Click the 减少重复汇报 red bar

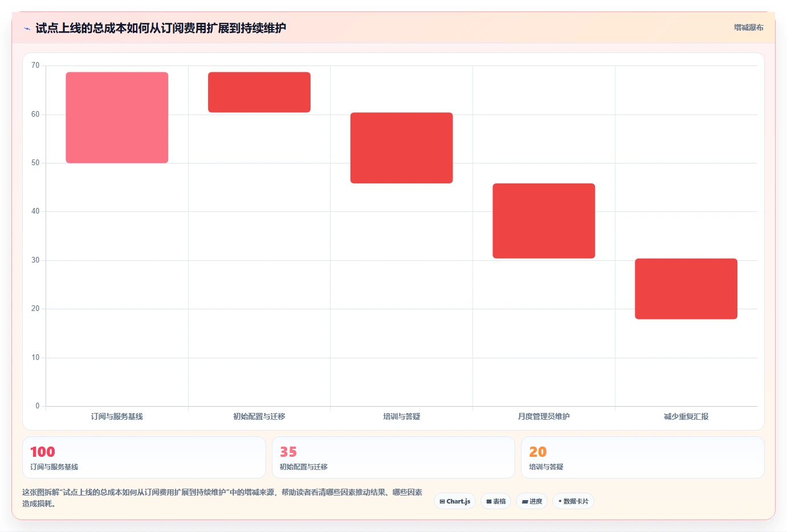pos(686,289)
